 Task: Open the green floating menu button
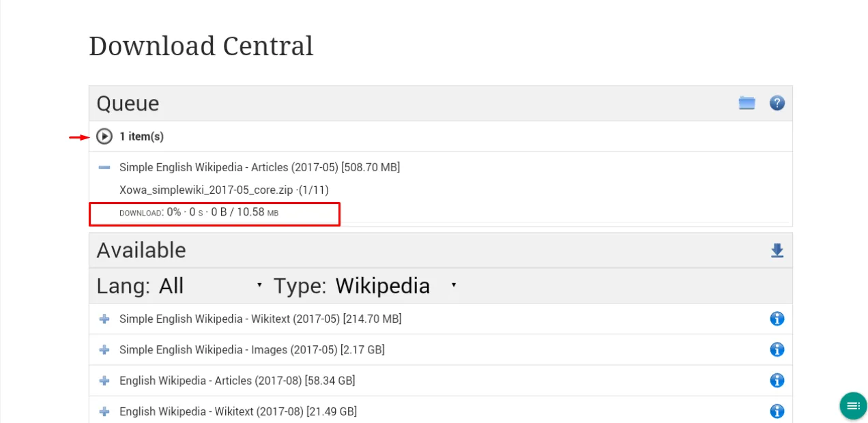pos(853,406)
